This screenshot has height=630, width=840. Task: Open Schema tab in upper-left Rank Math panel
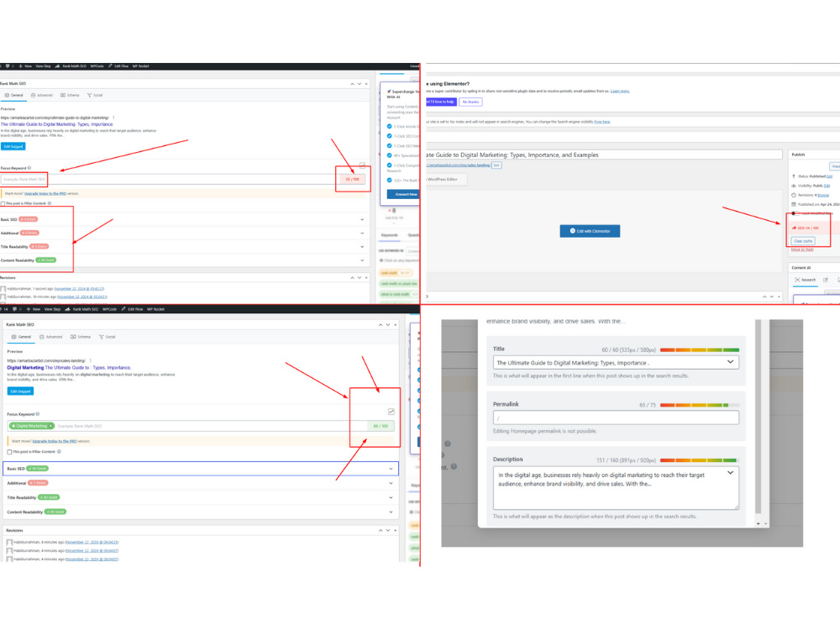click(70, 96)
